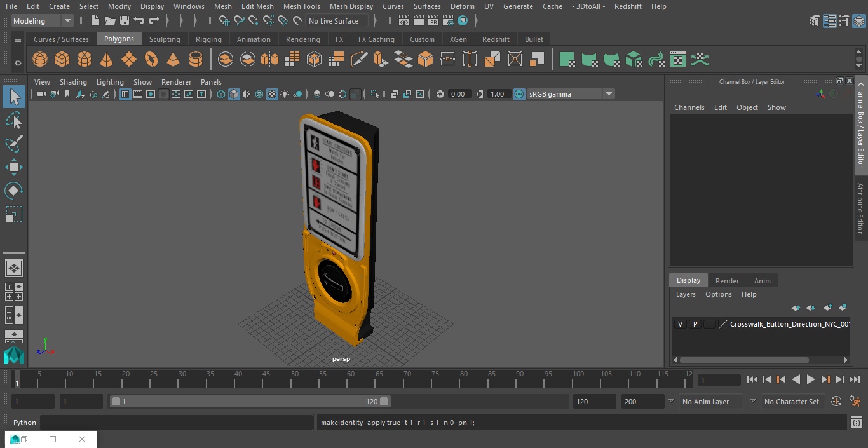
Task: Create a polygon cube from the shelf
Action: (x=62, y=60)
